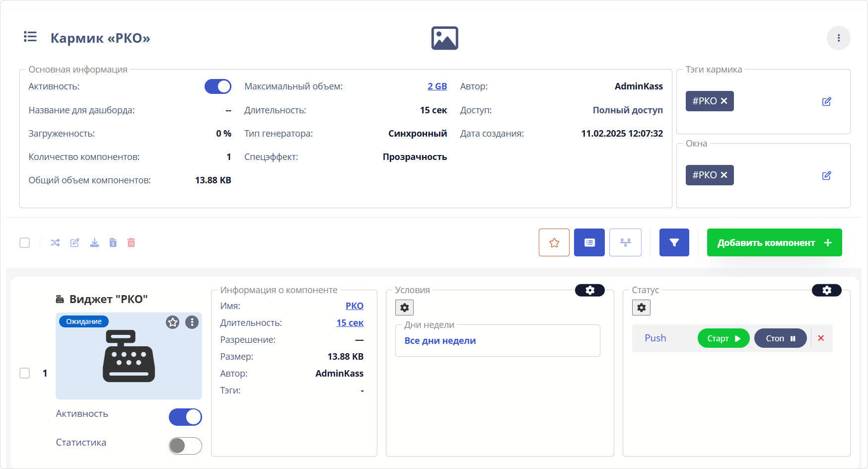Open the filter funnel button

pyautogui.click(x=674, y=242)
